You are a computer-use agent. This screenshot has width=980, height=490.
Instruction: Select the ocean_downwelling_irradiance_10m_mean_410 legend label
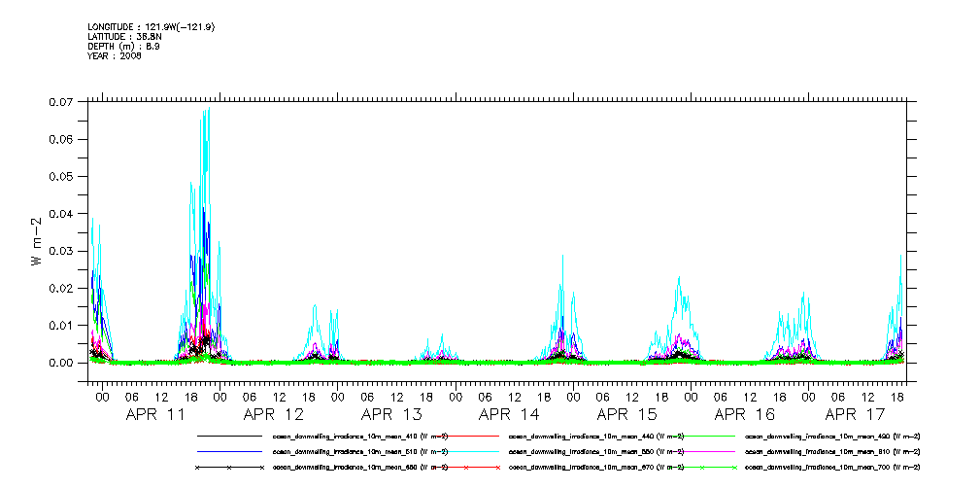pos(358,437)
